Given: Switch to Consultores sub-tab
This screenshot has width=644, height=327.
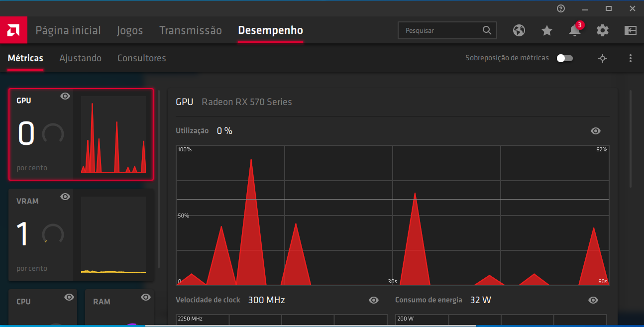Looking at the screenshot, I should point(142,58).
